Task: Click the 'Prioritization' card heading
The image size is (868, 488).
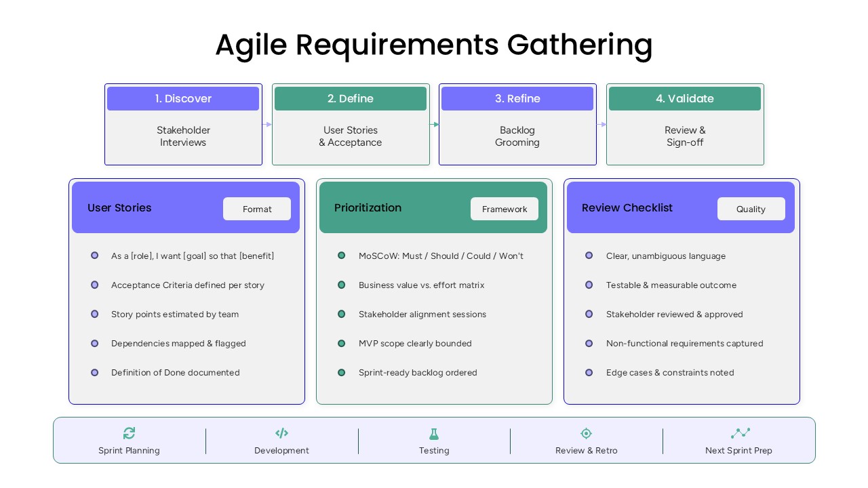Action: 368,208
